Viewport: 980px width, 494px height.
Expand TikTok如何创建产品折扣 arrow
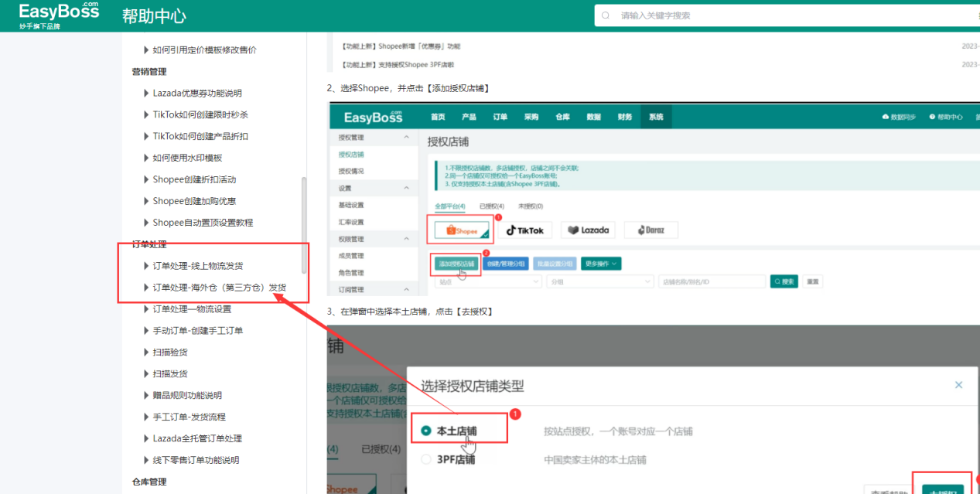tap(146, 136)
